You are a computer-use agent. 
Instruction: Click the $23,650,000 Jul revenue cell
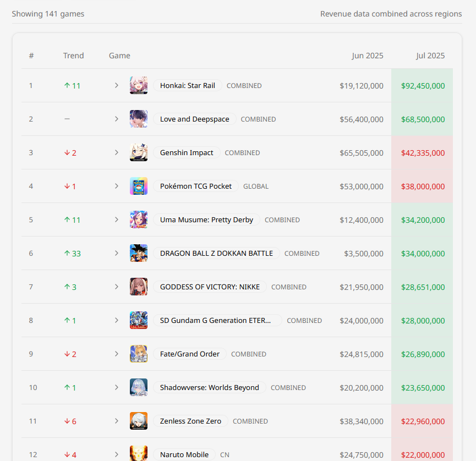tap(423, 387)
